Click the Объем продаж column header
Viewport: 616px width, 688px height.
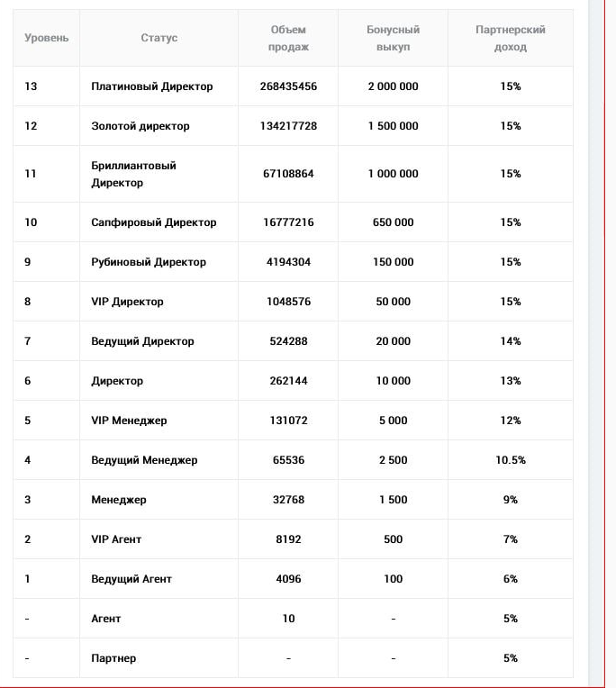[288, 38]
